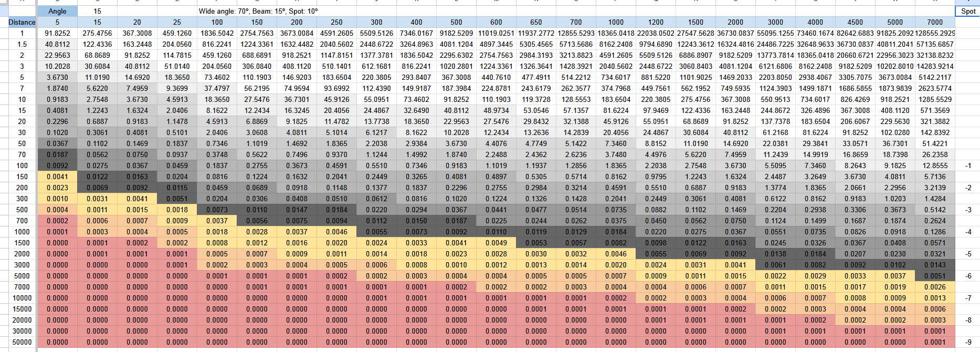Screen dimensions: 980x352
Task: Click distance row label 15000
Action: [x=22, y=309]
